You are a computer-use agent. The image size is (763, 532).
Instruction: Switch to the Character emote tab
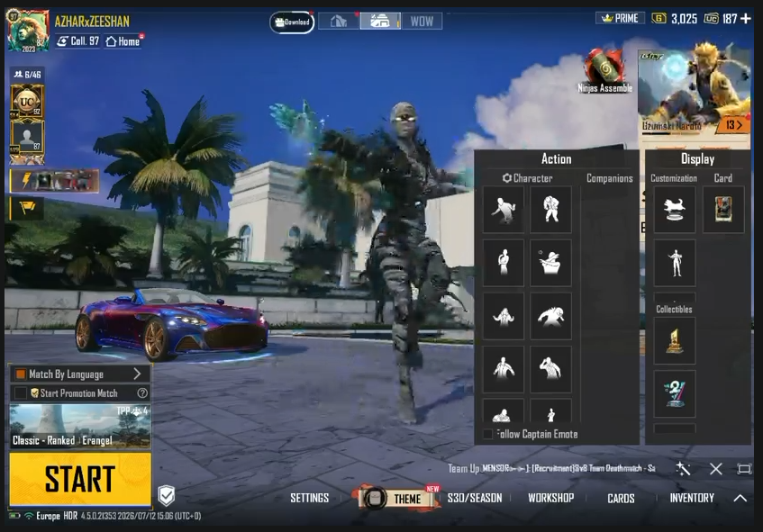tap(528, 178)
